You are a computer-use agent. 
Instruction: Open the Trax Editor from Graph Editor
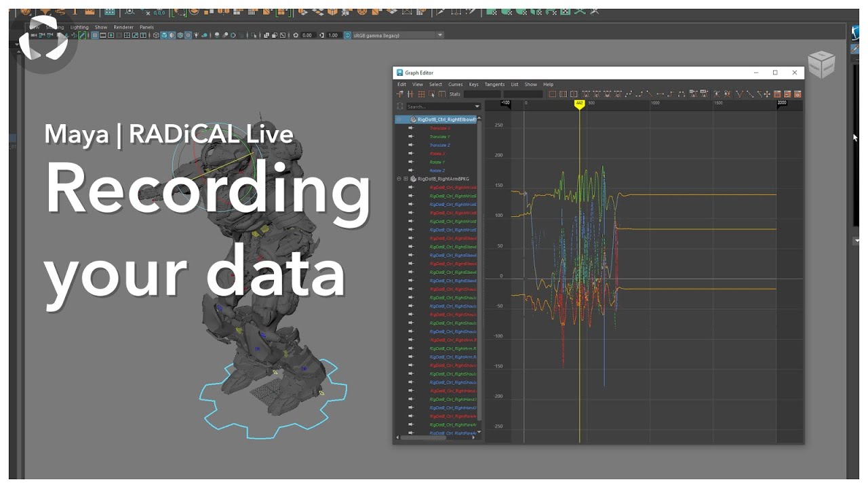coord(787,94)
